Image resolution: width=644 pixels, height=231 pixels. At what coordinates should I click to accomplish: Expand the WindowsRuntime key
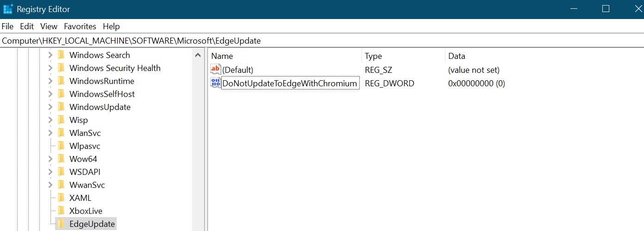[x=50, y=81]
